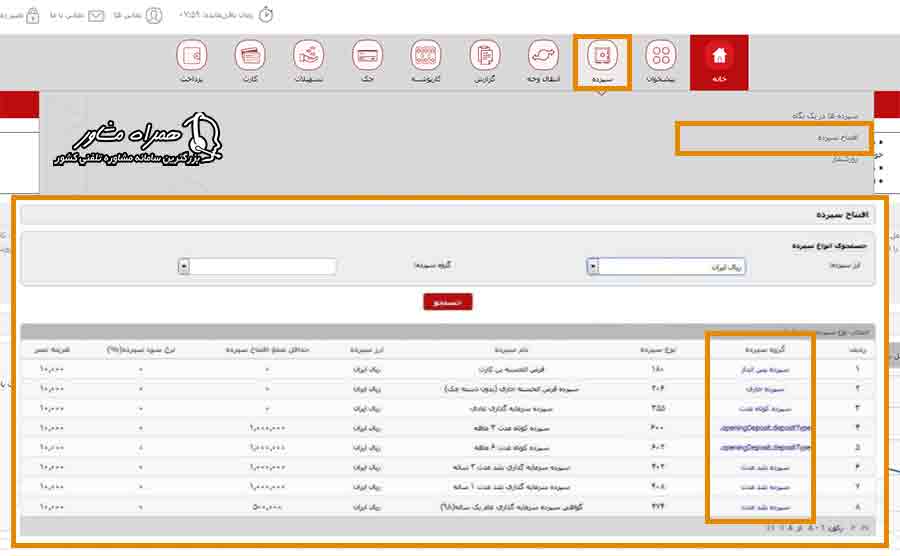
Task: Select the third item under deposit submenu
Action: [x=845, y=160]
